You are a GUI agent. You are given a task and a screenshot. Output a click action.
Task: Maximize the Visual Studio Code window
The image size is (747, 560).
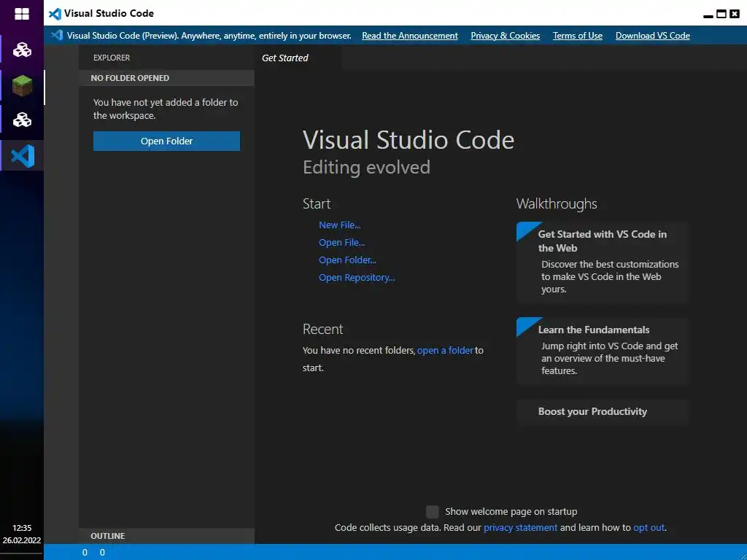pos(721,14)
